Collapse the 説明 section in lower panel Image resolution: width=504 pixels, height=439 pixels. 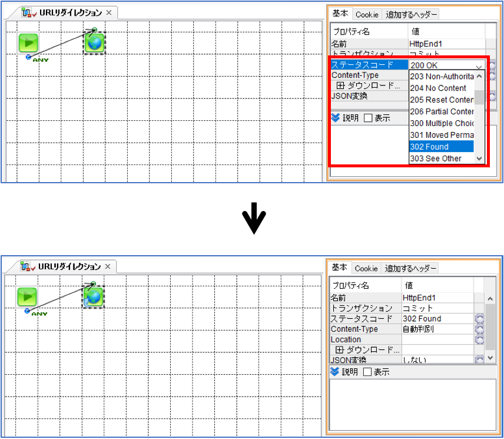point(334,372)
